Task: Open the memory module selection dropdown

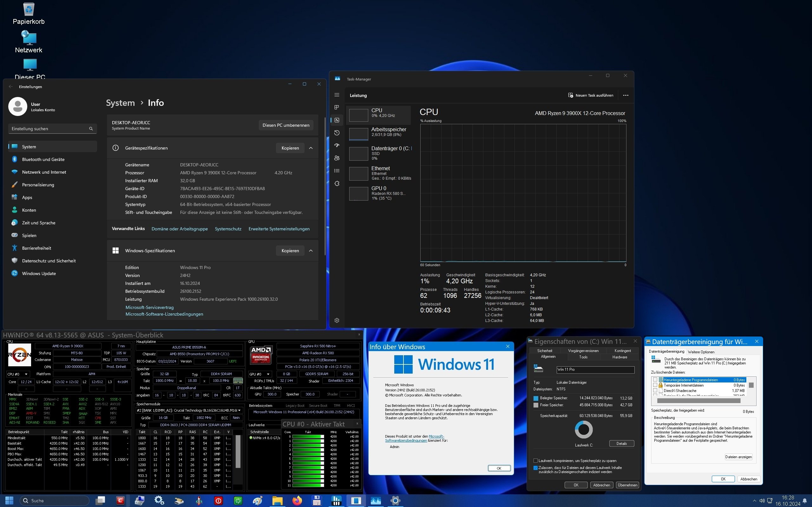Action: [239, 410]
